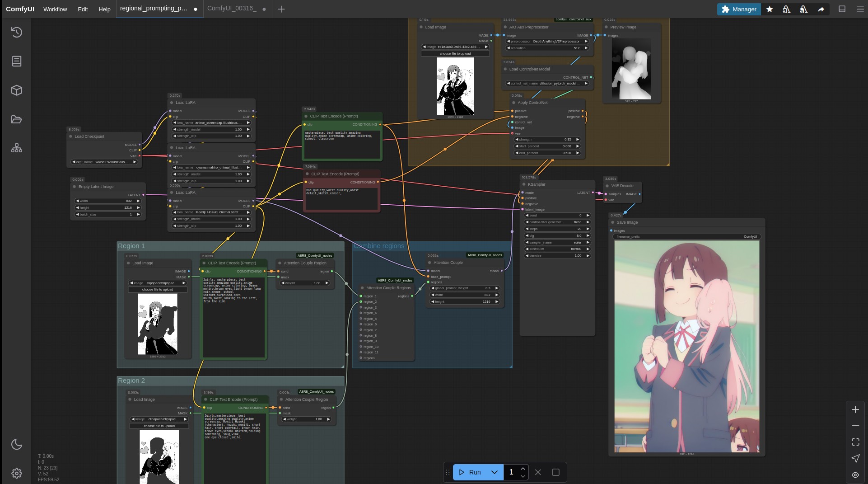Image resolution: width=868 pixels, height=484 pixels.
Task: Click choose file to upload in Region 2
Action: (159, 426)
